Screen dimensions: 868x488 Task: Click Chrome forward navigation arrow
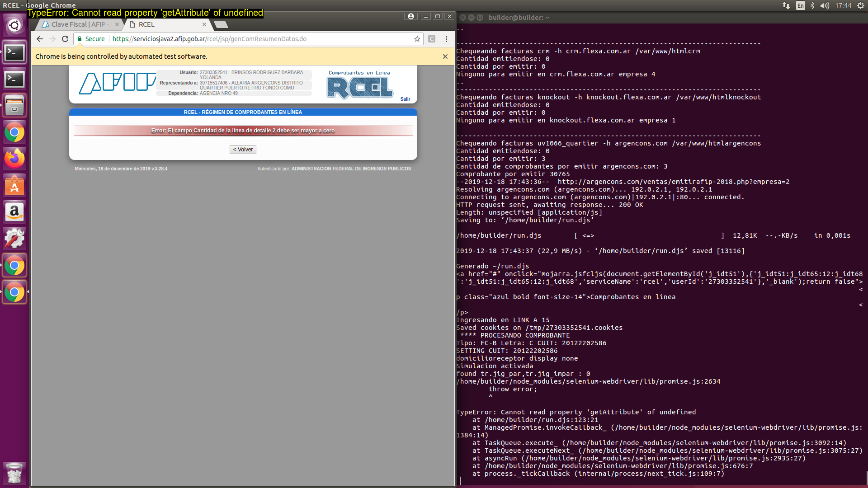point(52,39)
